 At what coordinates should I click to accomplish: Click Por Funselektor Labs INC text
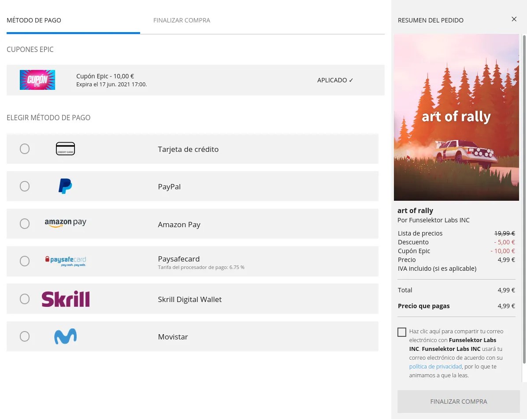point(433,220)
